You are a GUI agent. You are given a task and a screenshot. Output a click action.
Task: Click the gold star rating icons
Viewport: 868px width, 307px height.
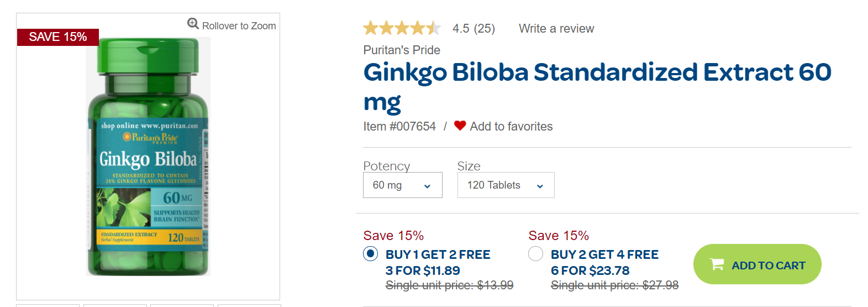click(402, 28)
